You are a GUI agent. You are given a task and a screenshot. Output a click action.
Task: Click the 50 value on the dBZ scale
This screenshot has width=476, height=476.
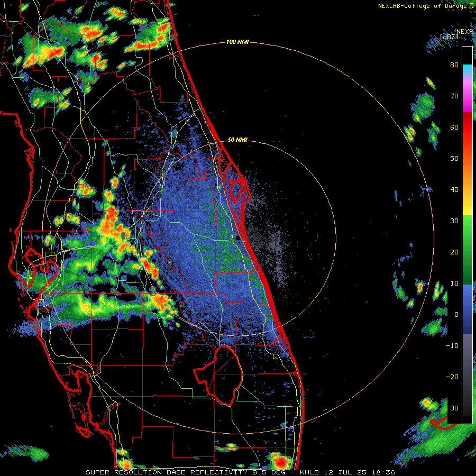click(x=454, y=159)
